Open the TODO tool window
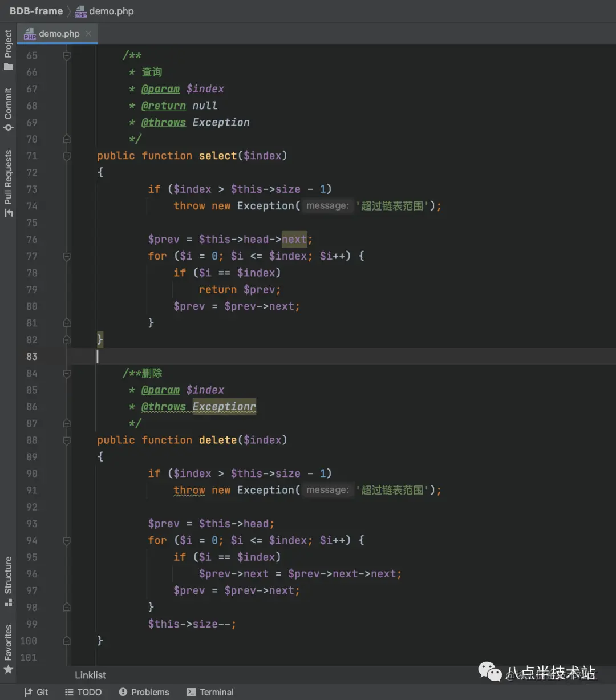616x700 pixels. tap(83, 692)
